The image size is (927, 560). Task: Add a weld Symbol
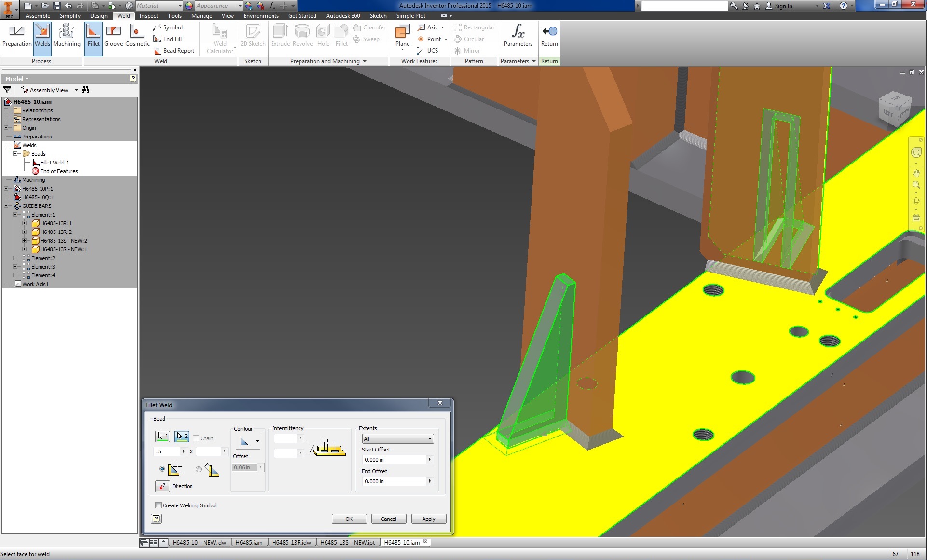click(168, 27)
